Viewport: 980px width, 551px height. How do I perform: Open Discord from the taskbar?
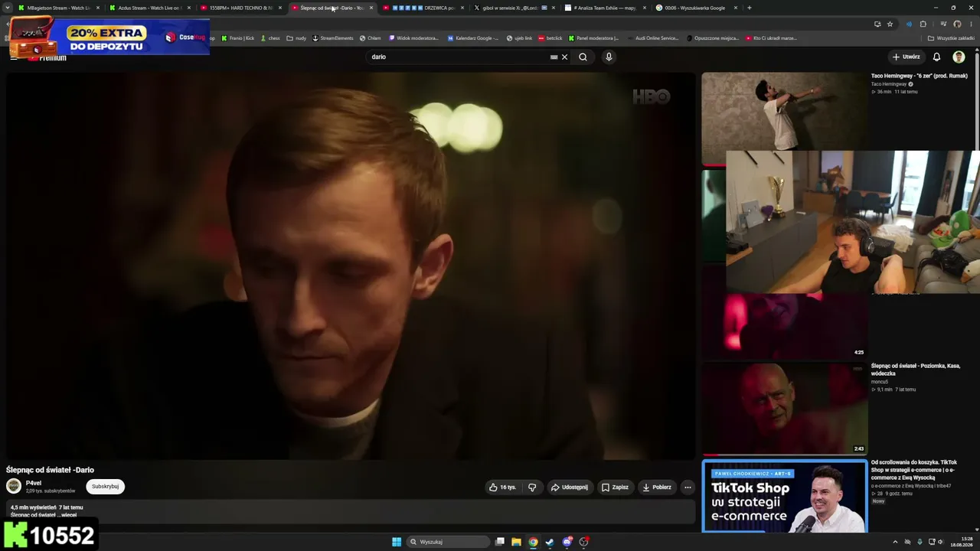(567, 542)
